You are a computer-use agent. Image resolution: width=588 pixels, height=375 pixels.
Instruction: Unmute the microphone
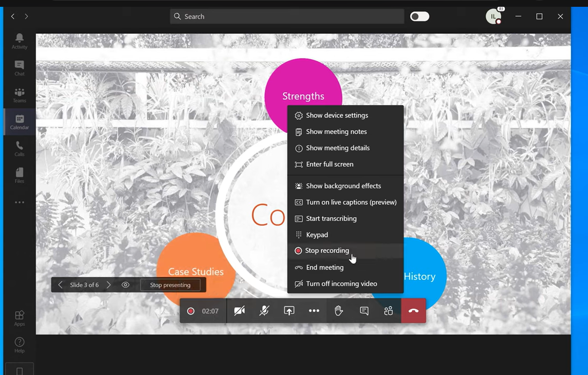pyautogui.click(x=264, y=311)
